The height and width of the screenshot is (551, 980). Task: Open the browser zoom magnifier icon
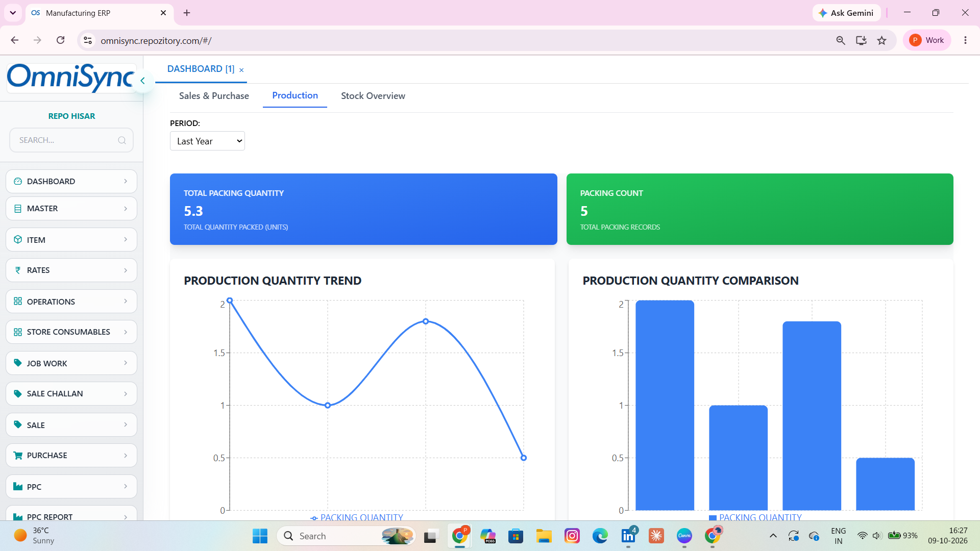(x=841, y=40)
